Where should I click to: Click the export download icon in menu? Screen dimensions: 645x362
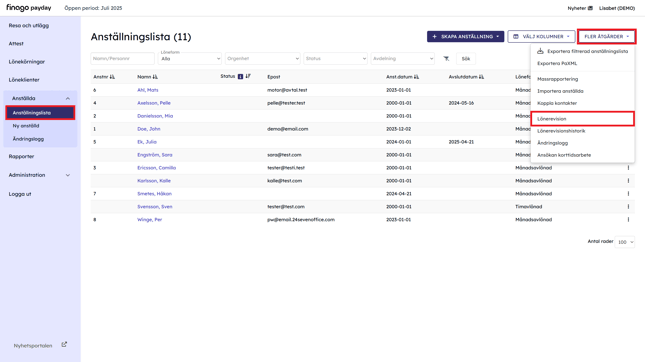click(x=541, y=51)
